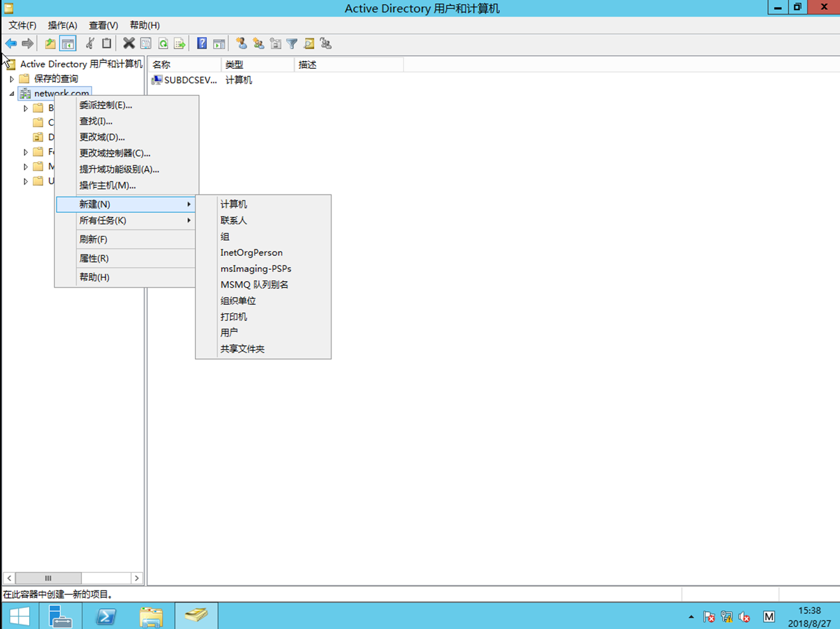Expand the tree node starting with B
This screenshot has width=840, height=629.
tap(26, 108)
